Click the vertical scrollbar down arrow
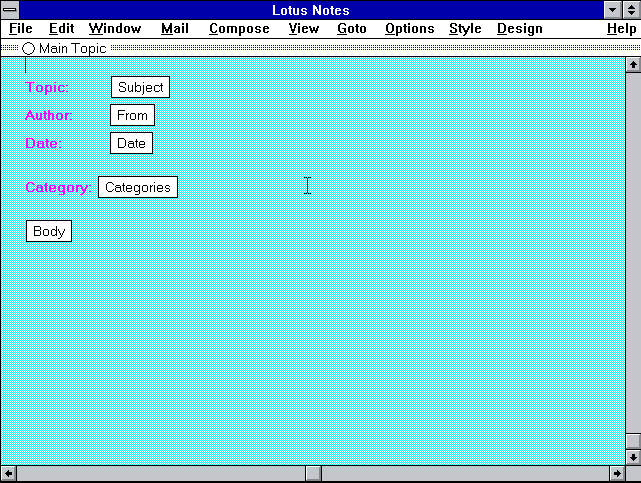 pyautogui.click(x=632, y=457)
